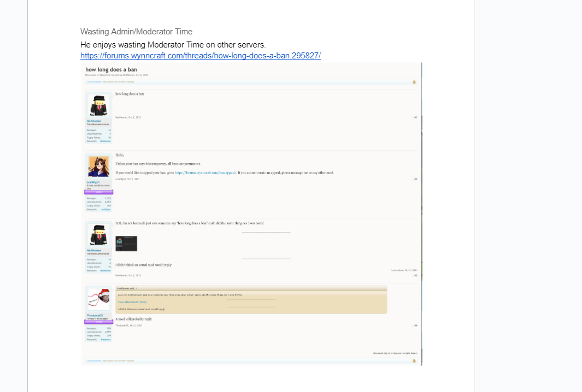This screenshot has width=582, height=392.
Task: Click the lock icon at thread top
Action: coord(414,82)
